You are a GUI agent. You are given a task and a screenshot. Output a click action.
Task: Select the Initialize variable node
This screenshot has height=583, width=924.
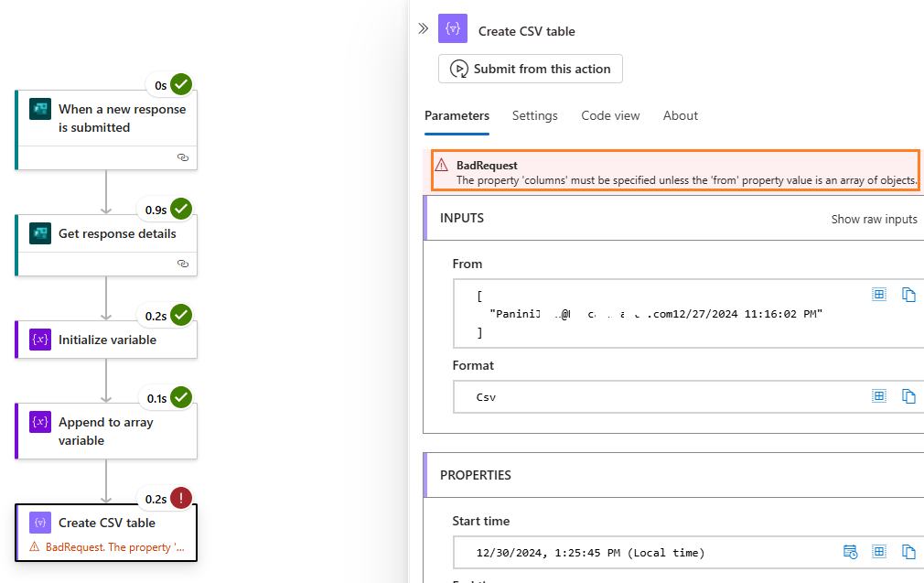click(x=106, y=340)
